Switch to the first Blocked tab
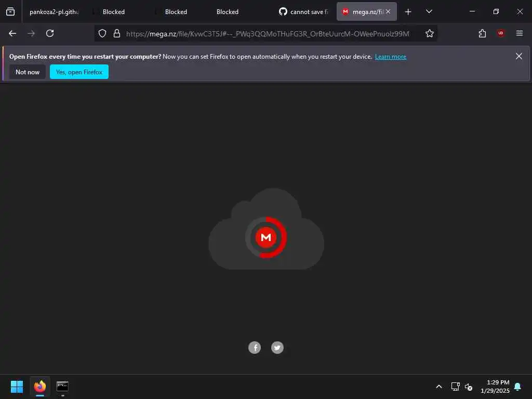532x399 pixels. pyautogui.click(x=114, y=12)
